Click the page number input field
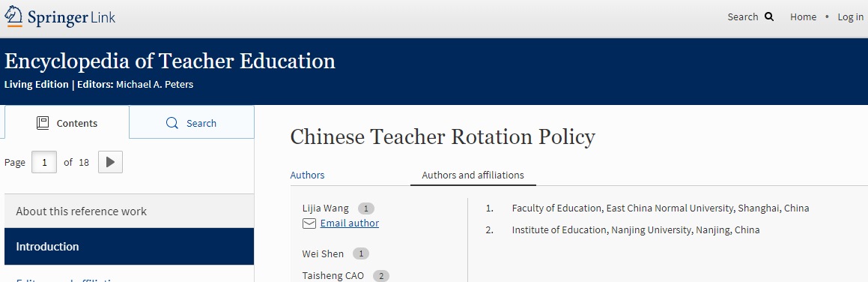This screenshot has width=868, height=282. 44,162
